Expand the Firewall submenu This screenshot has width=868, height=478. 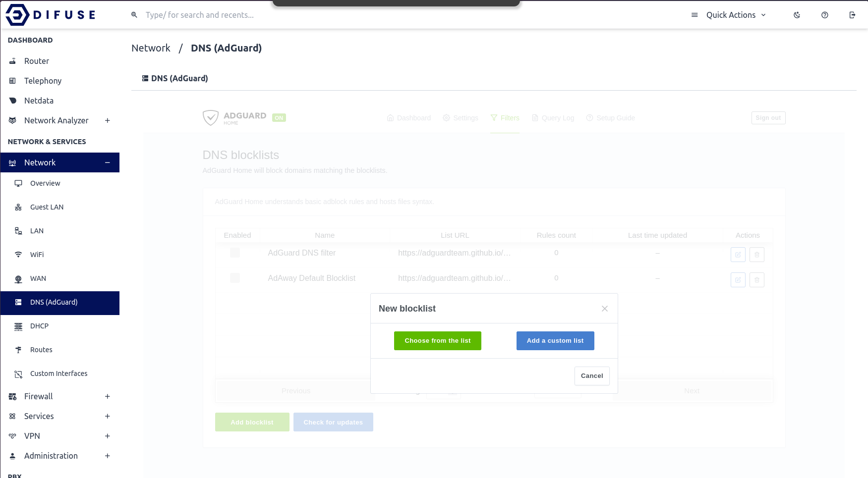click(107, 396)
